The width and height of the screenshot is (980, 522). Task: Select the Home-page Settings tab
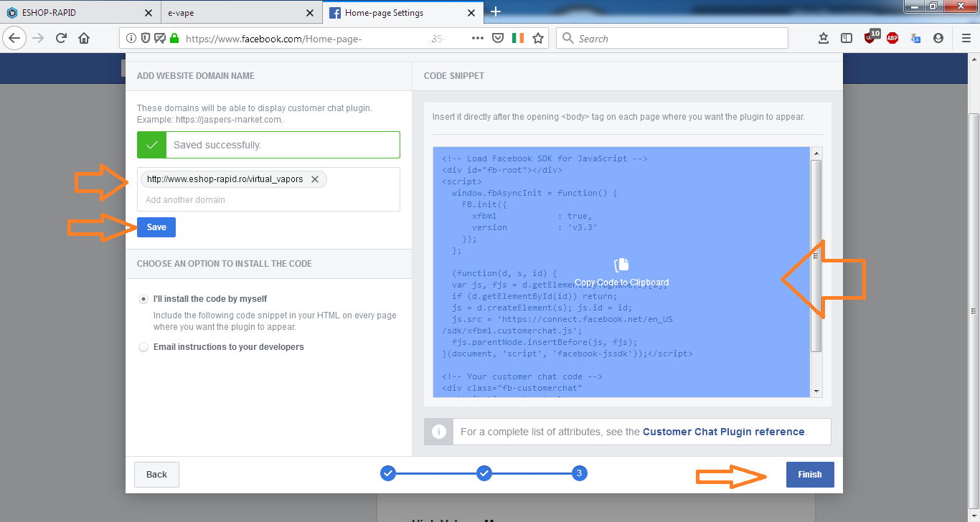coord(404,13)
